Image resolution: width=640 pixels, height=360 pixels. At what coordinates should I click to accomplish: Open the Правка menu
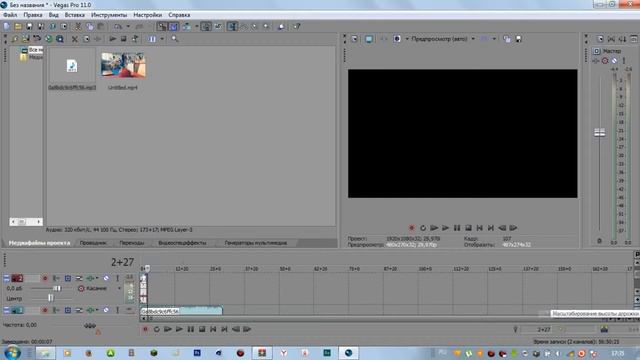tap(33, 15)
